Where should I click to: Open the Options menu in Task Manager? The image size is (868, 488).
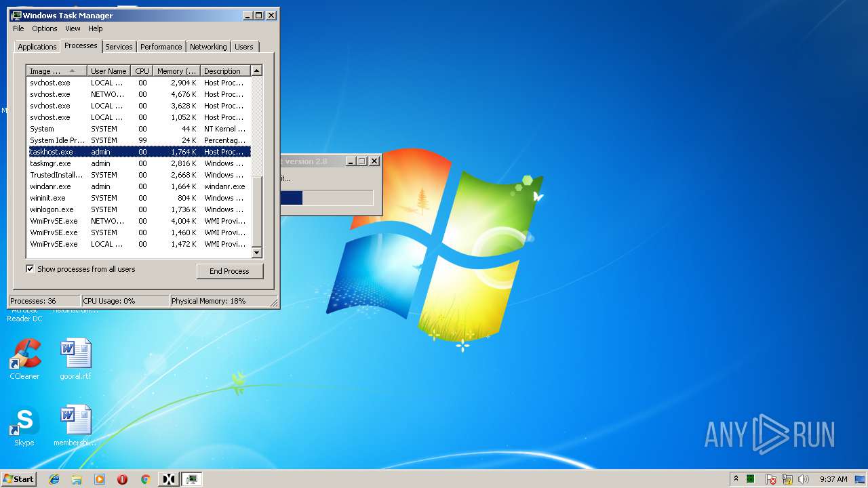coord(45,28)
